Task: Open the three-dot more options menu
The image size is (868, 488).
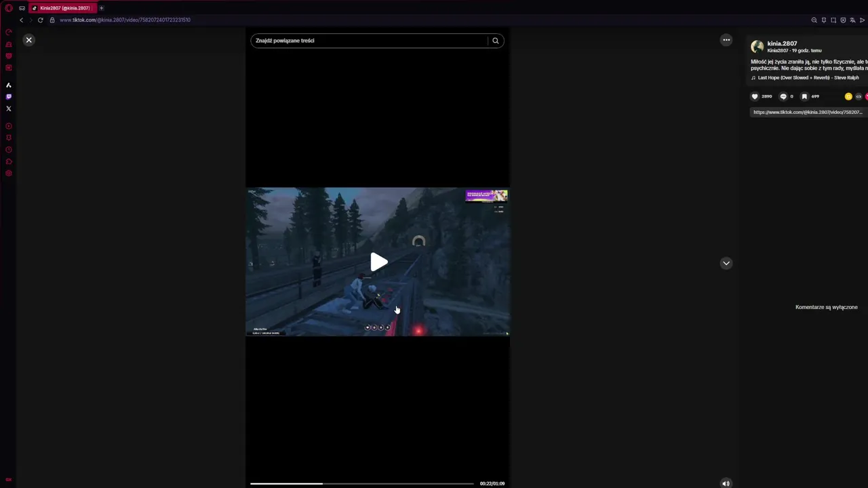Action: point(726,40)
